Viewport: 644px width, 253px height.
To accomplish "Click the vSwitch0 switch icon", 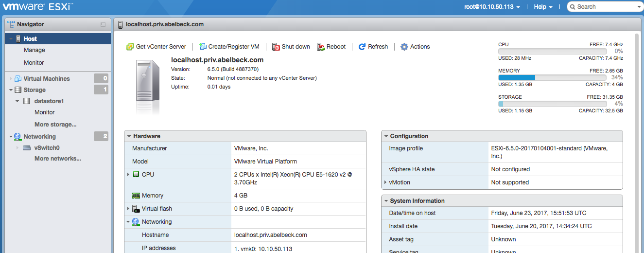I will tap(27, 148).
